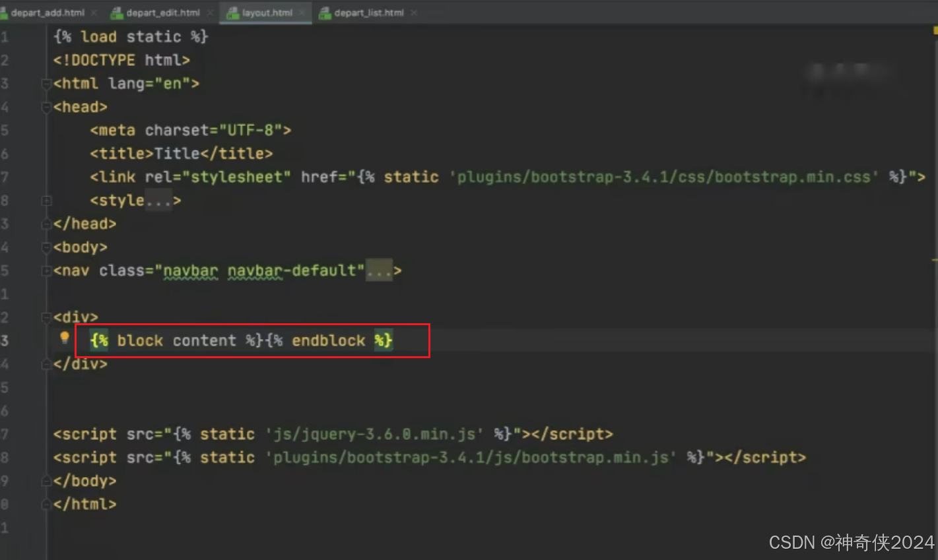Expand the folded <nav> gutter marker

[46, 270]
